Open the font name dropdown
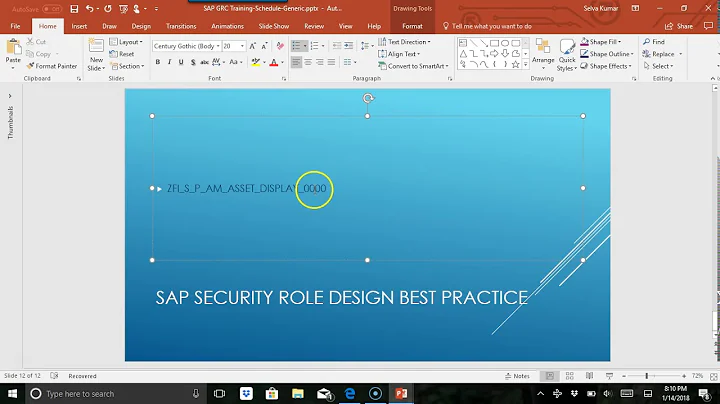Screen dimensions: 720x404 click(x=218, y=46)
